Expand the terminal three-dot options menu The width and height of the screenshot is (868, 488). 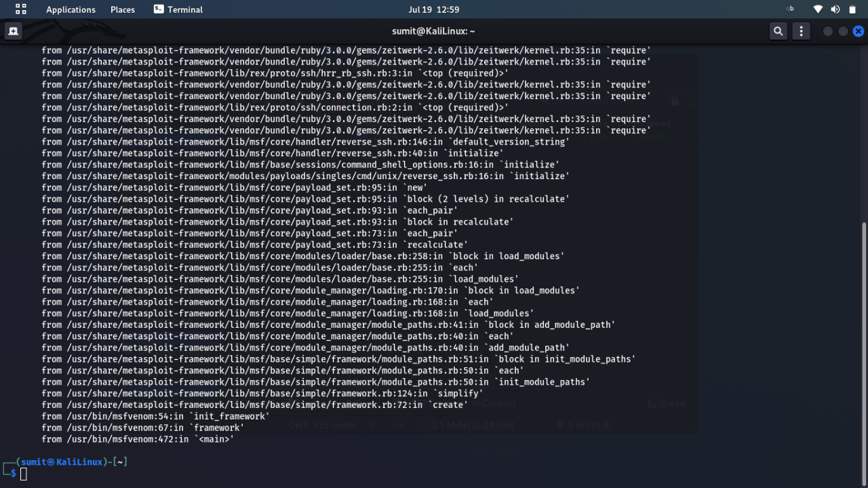pyautogui.click(x=801, y=31)
